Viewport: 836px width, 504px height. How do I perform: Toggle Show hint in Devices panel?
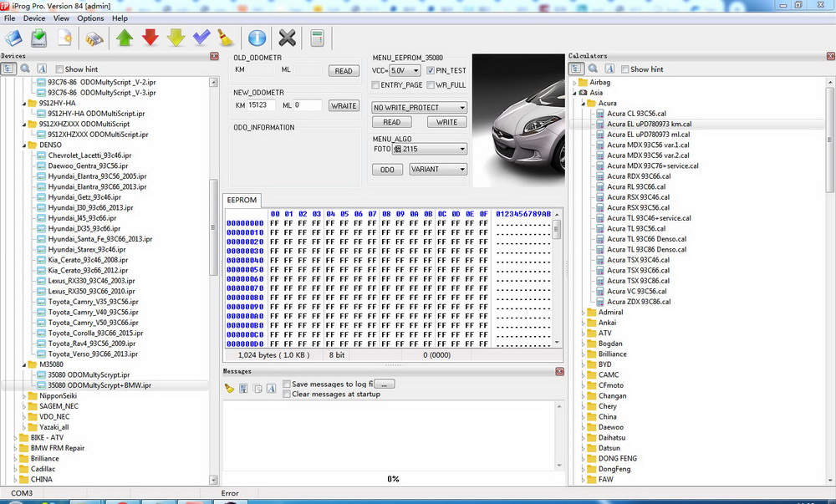(x=59, y=69)
